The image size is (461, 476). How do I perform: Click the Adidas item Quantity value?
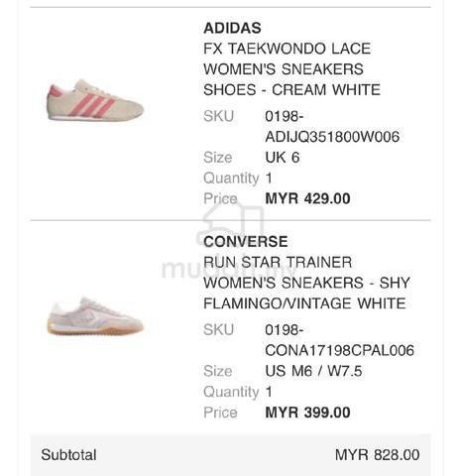point(269,178)
